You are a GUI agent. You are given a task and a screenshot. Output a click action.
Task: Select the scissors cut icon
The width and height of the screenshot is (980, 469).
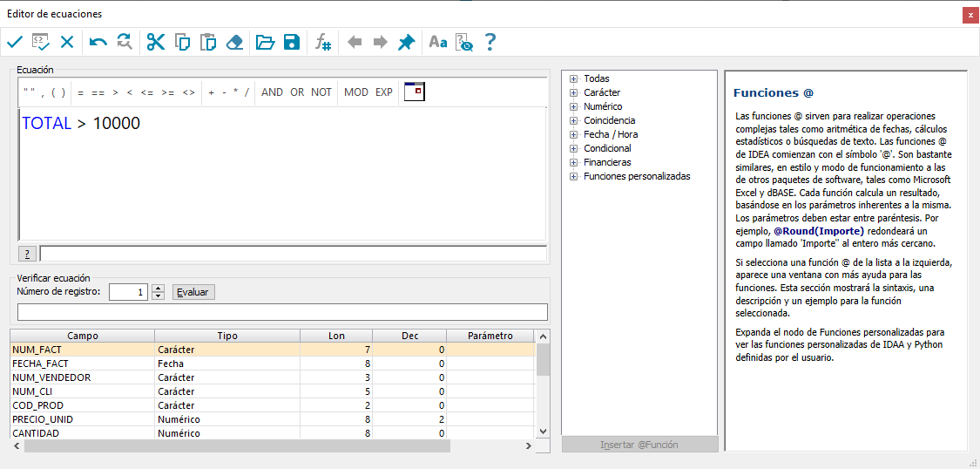[x=155, y=42]
